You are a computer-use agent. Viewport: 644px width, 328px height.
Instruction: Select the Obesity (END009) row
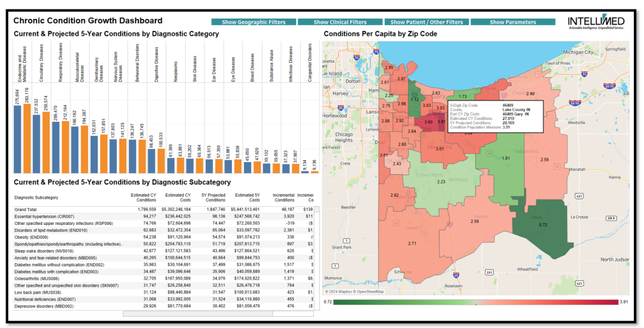click(164, 238)
